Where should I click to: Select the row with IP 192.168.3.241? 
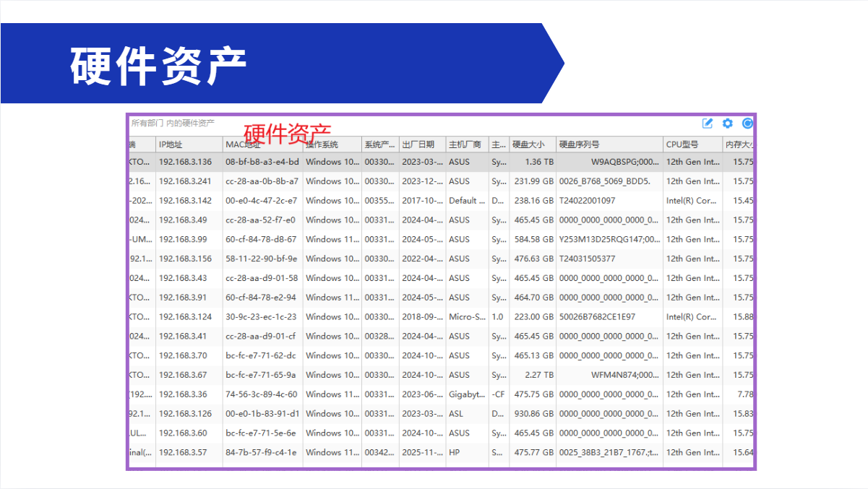[186, 181]
